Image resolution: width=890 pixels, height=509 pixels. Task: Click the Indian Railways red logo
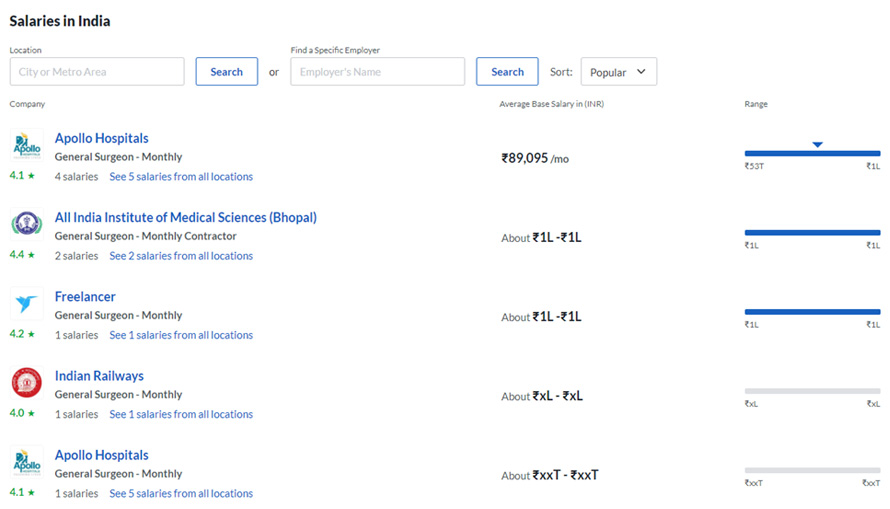(x=27, y=382)
